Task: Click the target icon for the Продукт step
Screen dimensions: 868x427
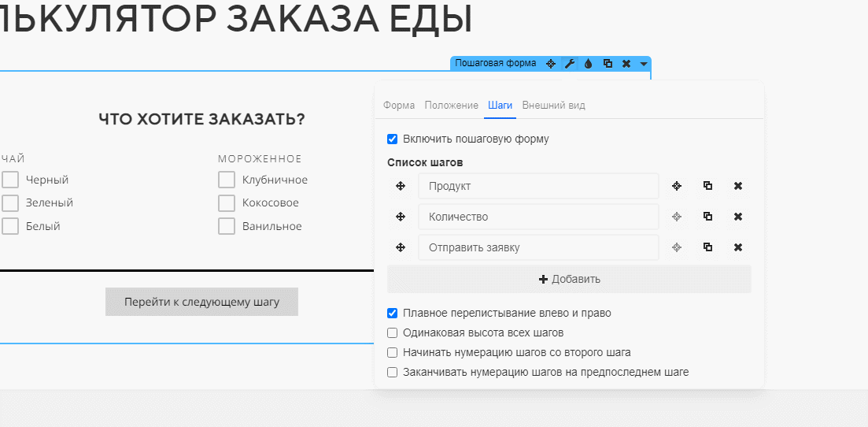Action: click(677, 187)
